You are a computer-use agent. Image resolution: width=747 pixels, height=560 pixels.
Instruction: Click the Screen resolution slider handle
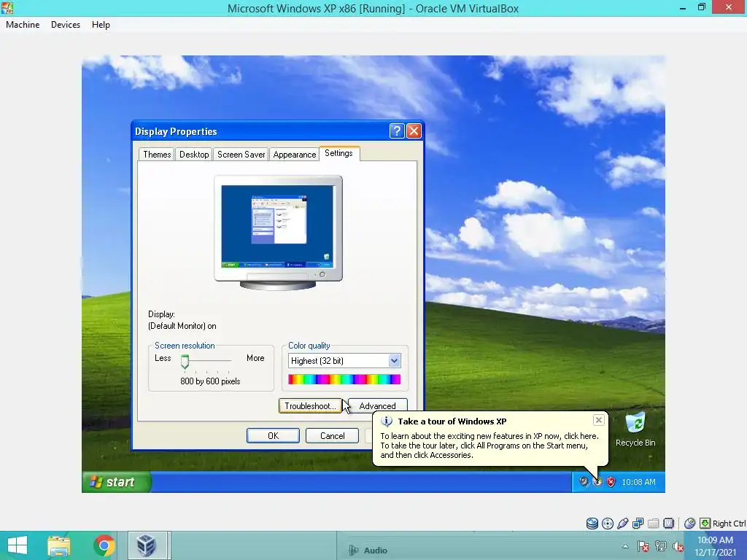click(185, 362)
